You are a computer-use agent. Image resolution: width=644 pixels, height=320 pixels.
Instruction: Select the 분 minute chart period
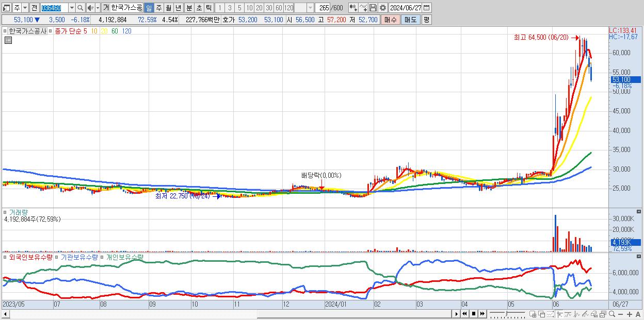tap(189, 8)
